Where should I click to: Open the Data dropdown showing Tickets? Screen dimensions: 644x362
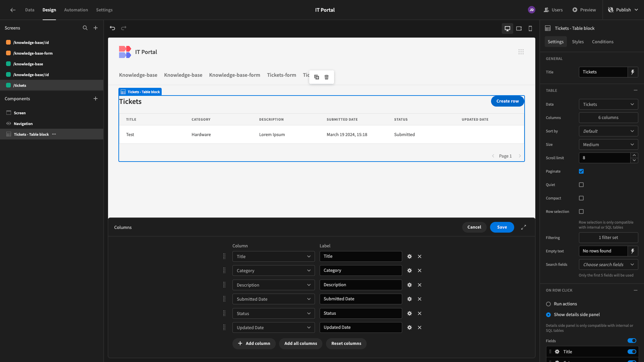[x=608, y=104]
